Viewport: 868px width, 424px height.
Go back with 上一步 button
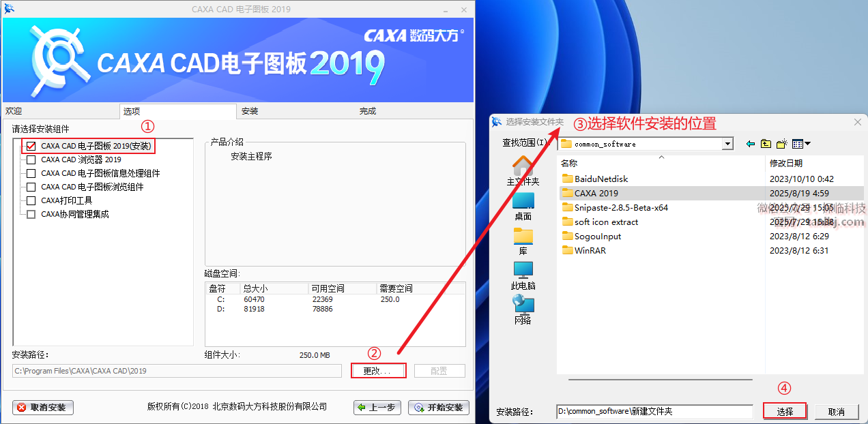[x=377, y=408]
